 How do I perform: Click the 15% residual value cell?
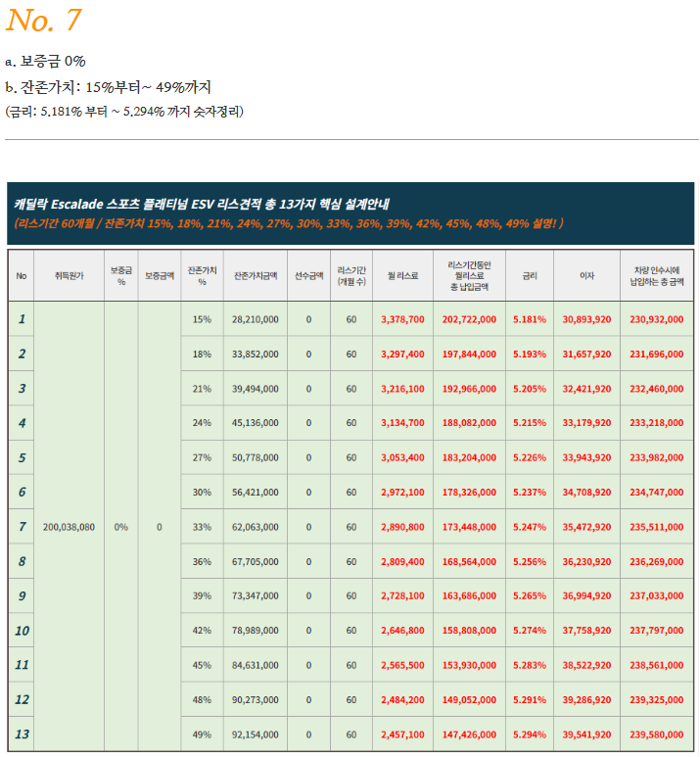202,319
